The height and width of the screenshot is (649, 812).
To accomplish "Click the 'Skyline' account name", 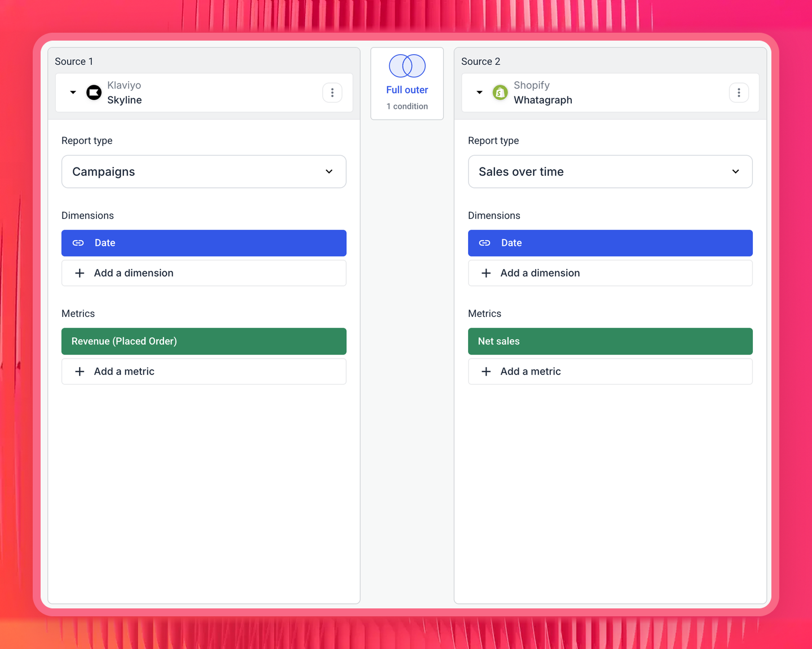I will click(125, 100).
